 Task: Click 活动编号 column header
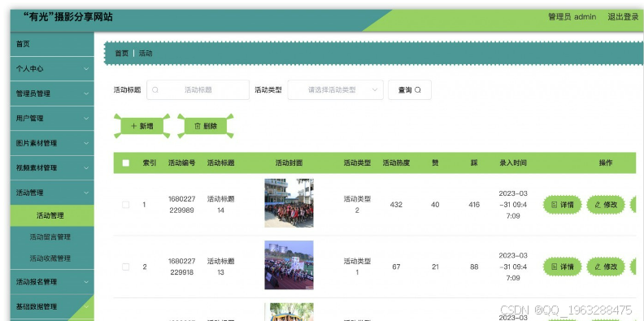pos(181,163)
